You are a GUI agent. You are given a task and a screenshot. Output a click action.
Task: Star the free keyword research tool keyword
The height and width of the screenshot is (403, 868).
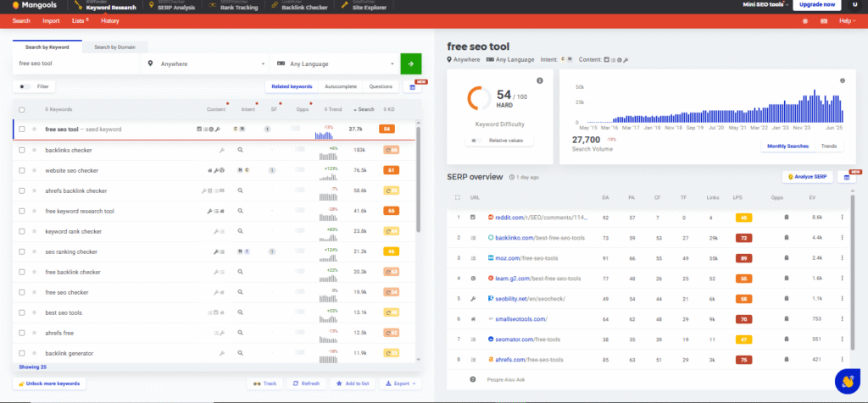pyautogui.click(x=34, y=211)
